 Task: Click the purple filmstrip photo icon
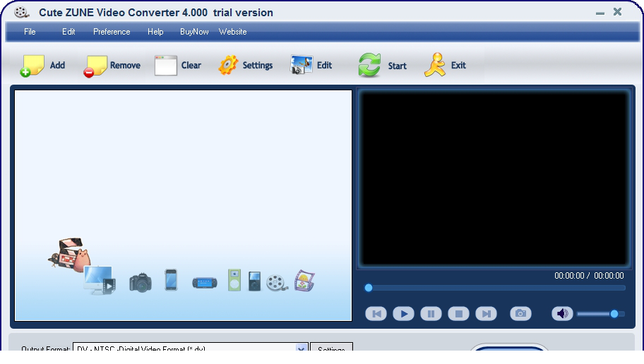pos(304,281)
